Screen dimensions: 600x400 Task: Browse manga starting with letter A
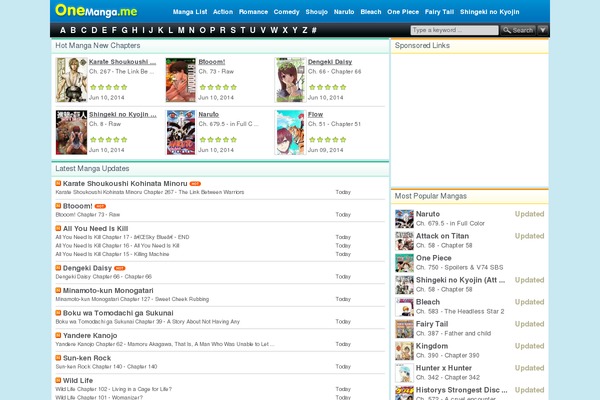click(63, 30)
